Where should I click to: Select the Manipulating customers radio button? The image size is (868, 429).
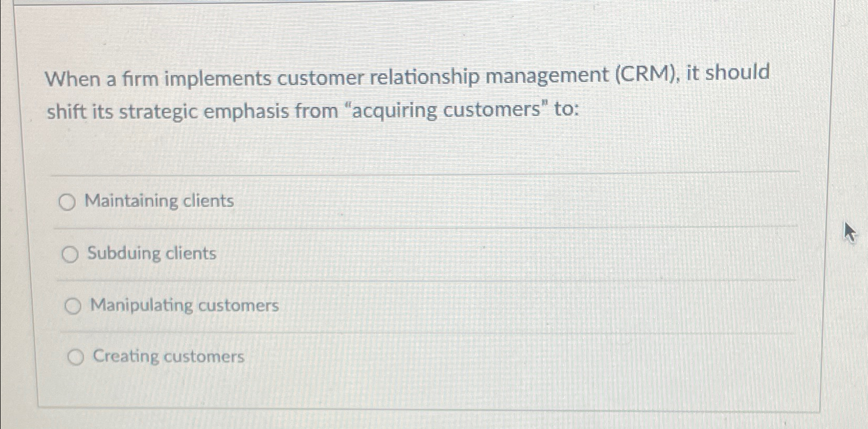click(74, 306)
